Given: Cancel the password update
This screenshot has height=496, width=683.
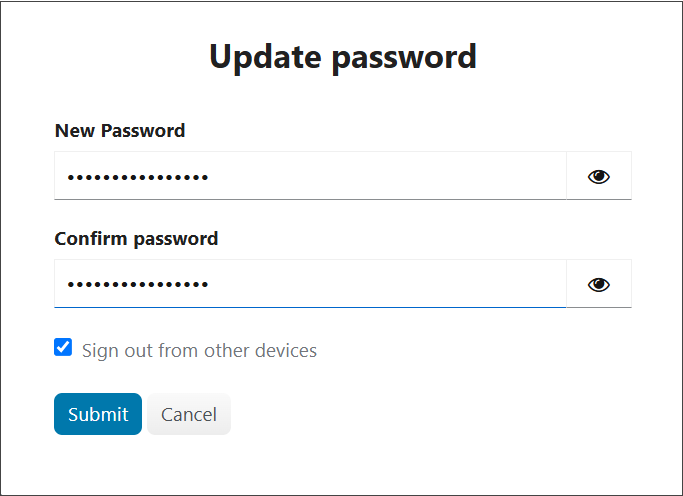Looking at the screenshot, I should (x=189, y=414).
